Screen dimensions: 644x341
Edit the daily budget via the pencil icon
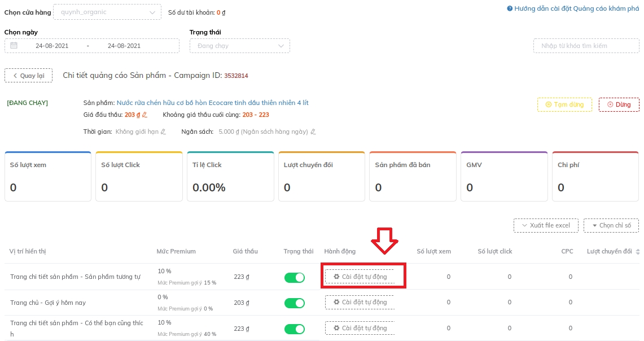pyautogui.click(x=313, y=132)
